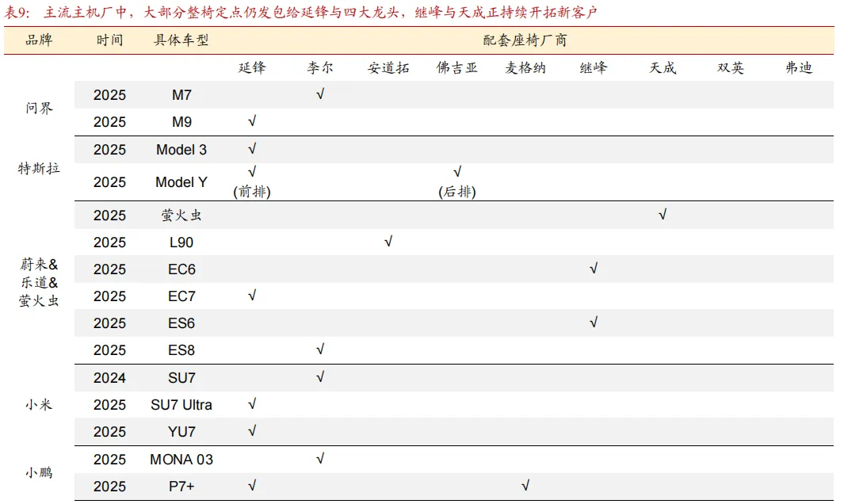
Task: Click the SU7 model cell in 2024 row
Action: (x=181, y=378)
